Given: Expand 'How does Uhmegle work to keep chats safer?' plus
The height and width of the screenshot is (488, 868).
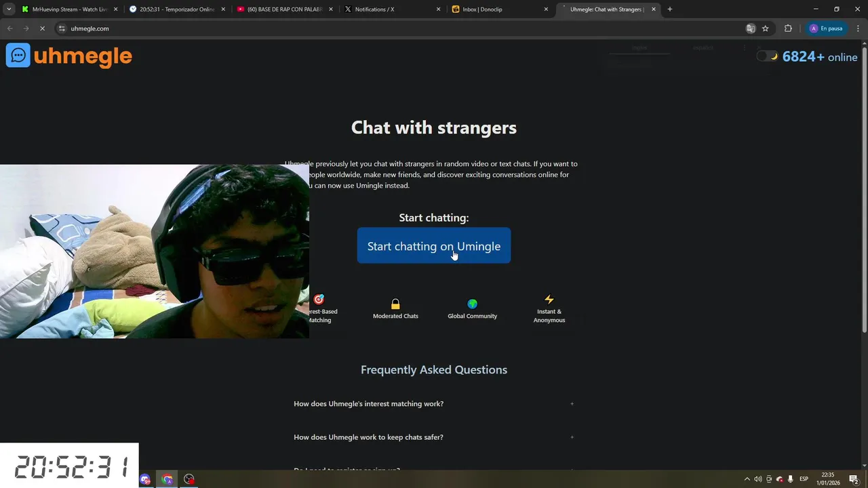Looking at the screenshot, I should [x=572, y=437].
